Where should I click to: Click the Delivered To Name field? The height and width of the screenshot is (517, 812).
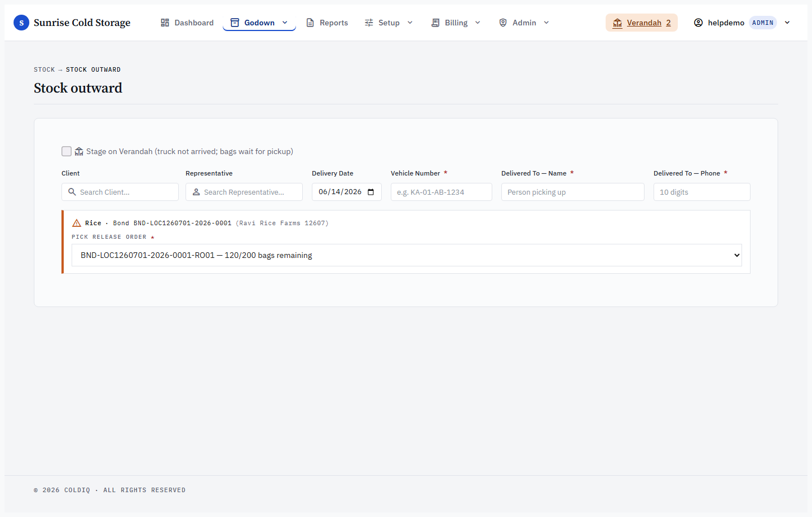573,192
